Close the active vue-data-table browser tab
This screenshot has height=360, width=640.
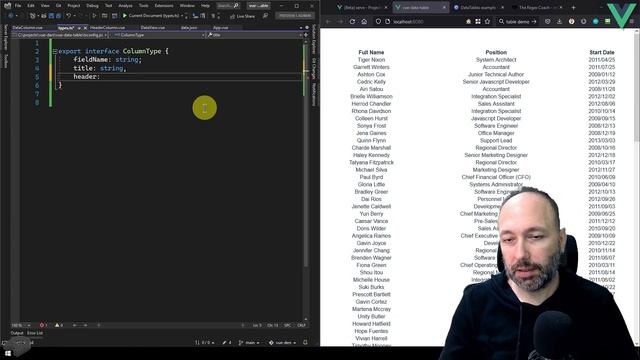[444, 7]
